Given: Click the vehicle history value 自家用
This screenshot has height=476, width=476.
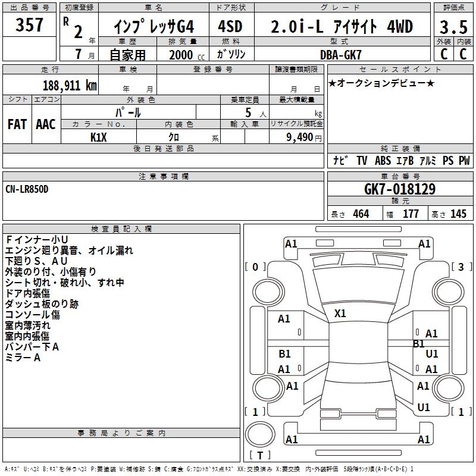Looking at the screenshot, I should 127,55.
